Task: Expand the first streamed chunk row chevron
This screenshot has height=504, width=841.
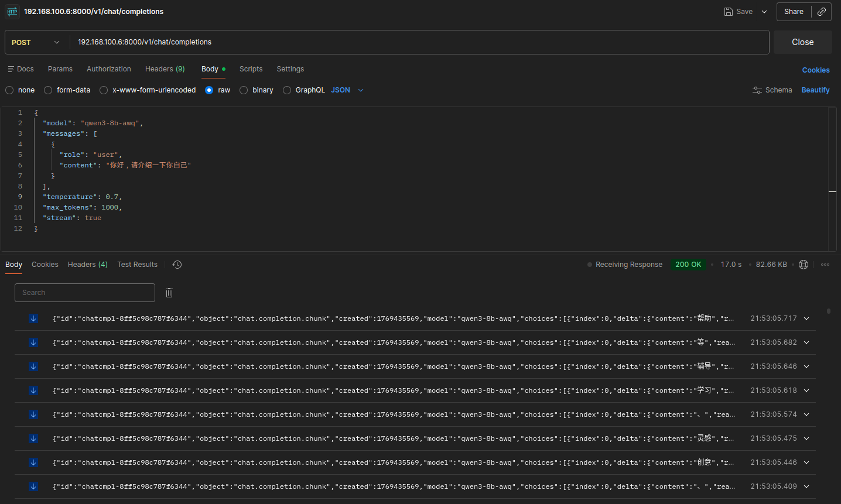Action: [x=806, y=318]
